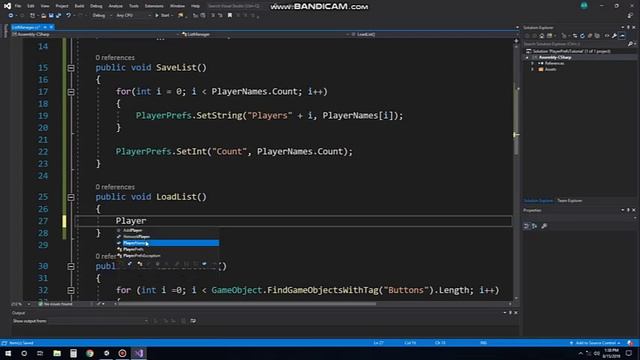Collapse the Assembly-CSharp project node
The image size is (640, 360).
pos(527,58)
